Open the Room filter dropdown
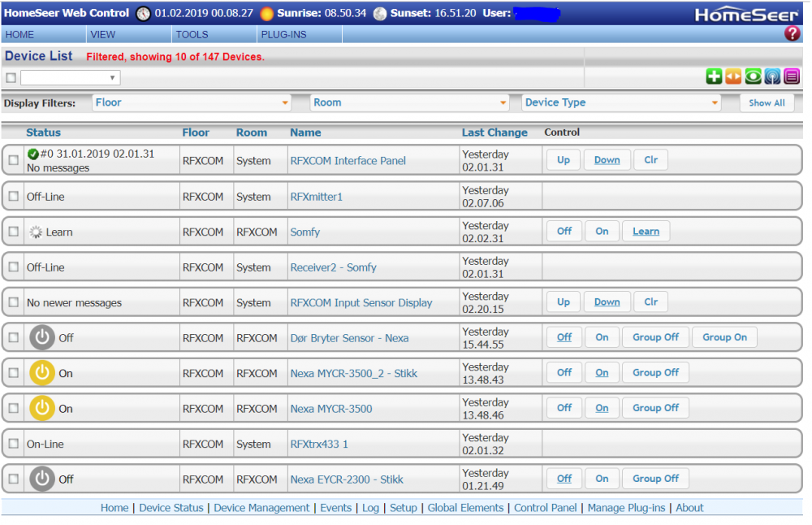This screenshot has height=525, width=812. tap(410, 103)
